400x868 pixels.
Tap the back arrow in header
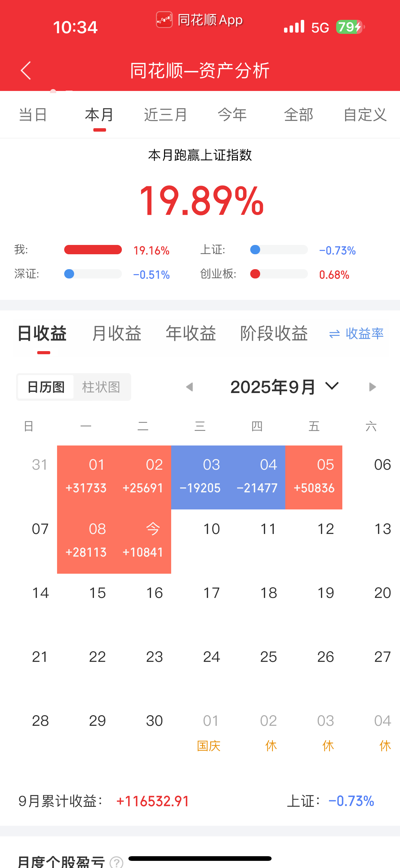click(26, 70)
